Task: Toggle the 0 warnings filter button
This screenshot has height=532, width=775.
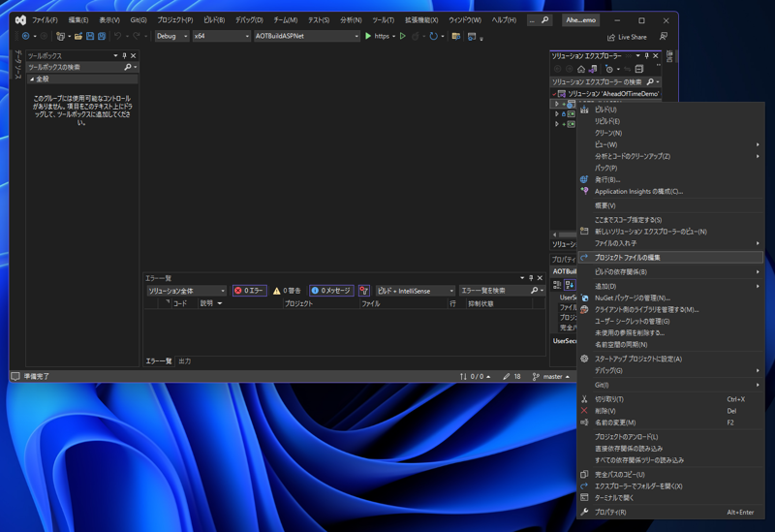Action: tap(287, 291)
